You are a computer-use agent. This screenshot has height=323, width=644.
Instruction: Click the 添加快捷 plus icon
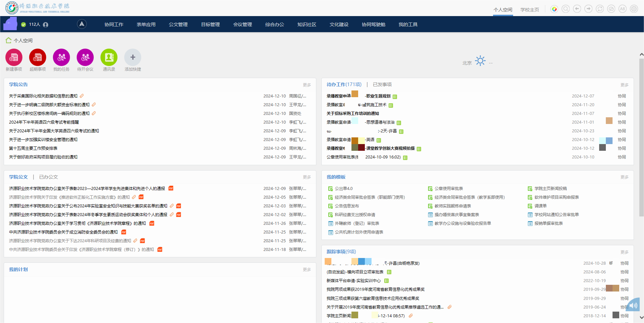pyautogui.click(x=133, y=58)
